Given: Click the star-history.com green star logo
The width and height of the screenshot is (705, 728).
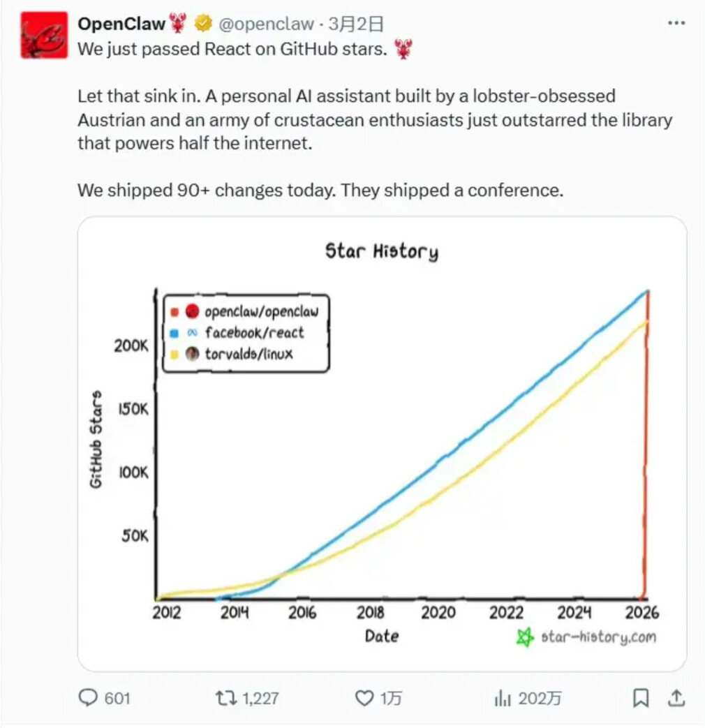Looking at the screenshot, I should click(x=526, y=637).
